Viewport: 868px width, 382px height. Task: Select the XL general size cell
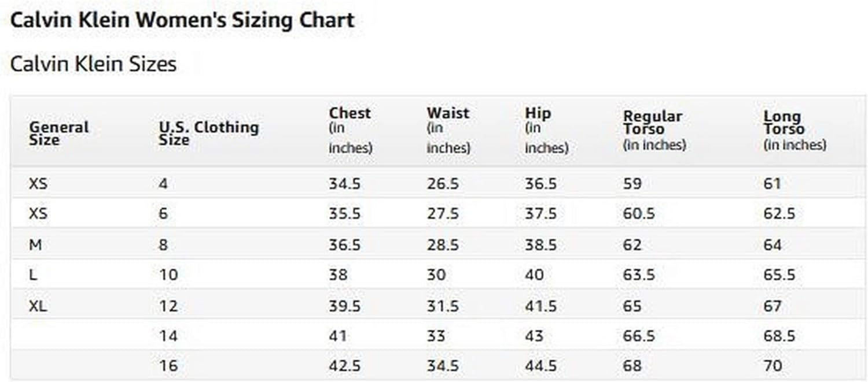pos(38,306)
